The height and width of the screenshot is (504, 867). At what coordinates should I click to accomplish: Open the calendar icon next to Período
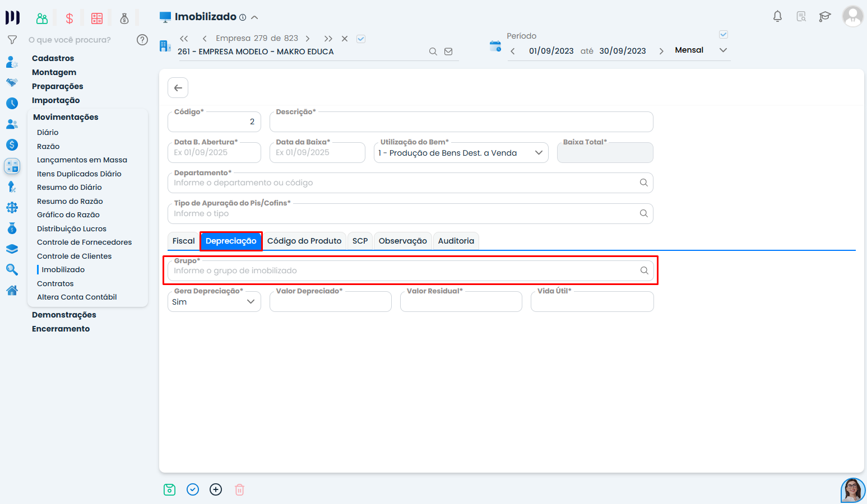495,46
